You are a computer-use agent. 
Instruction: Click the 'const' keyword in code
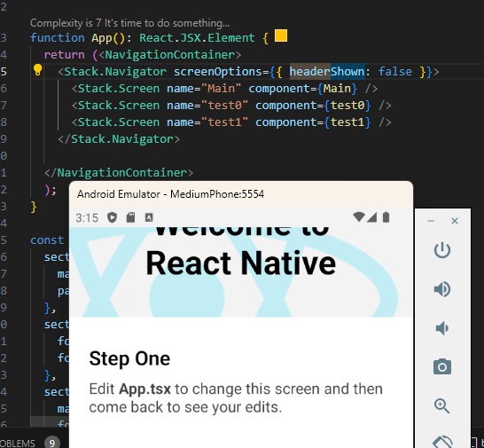pos(47,240)
